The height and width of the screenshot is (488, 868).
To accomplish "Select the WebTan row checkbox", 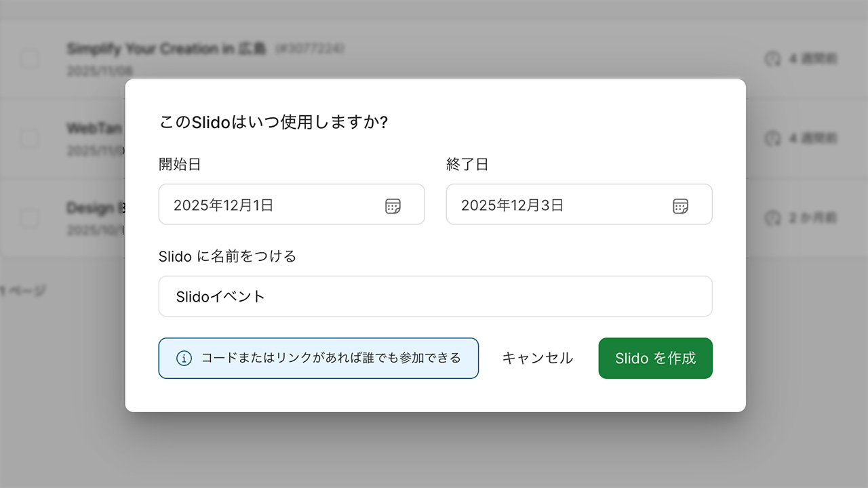I will pyautogui.click(x=29, y=139).
